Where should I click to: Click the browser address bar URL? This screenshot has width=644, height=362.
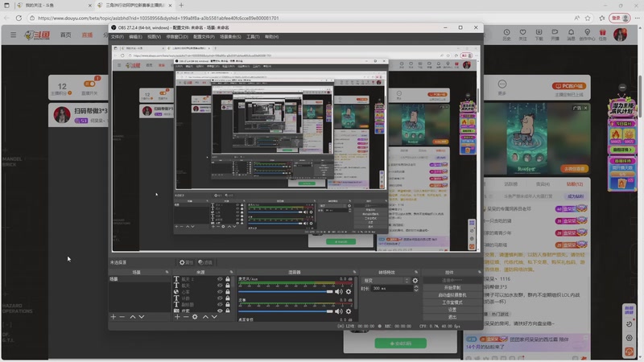coord(158,18)
